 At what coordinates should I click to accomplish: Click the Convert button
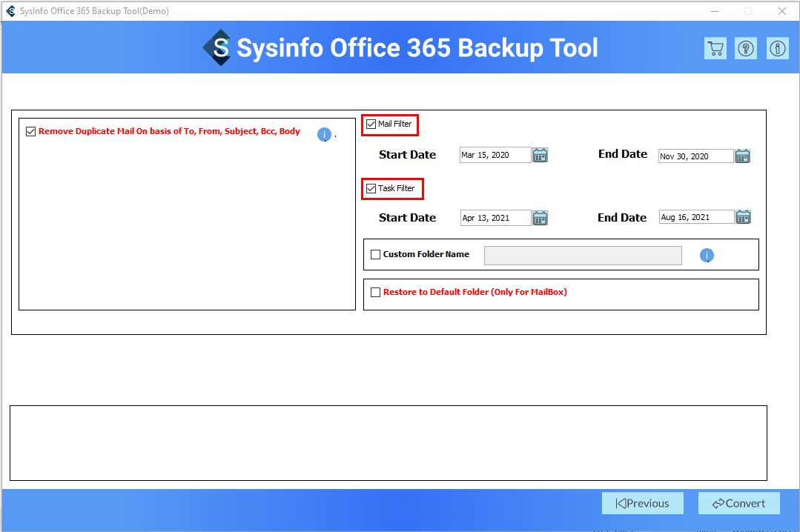coord(738,503)
